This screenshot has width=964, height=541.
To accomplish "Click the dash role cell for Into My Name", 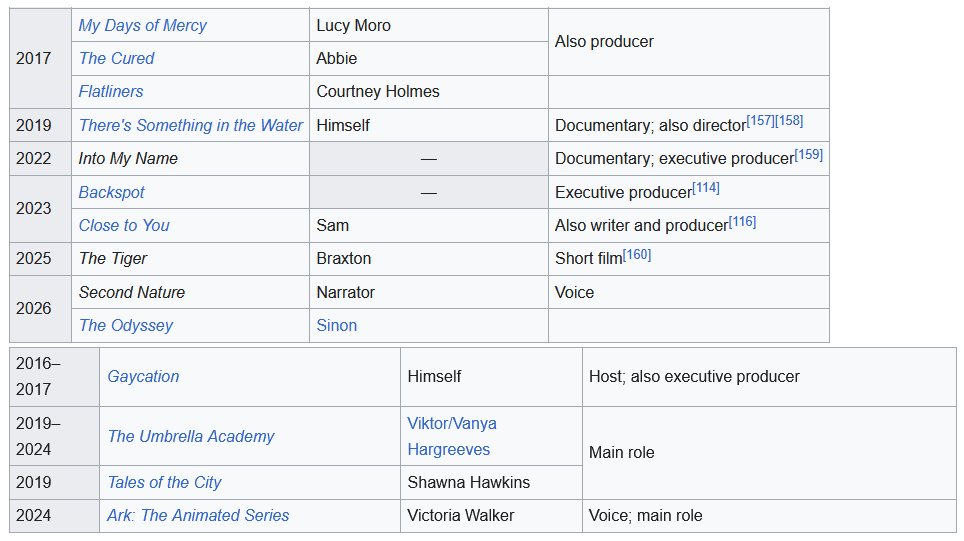I will tap(429, 159).
